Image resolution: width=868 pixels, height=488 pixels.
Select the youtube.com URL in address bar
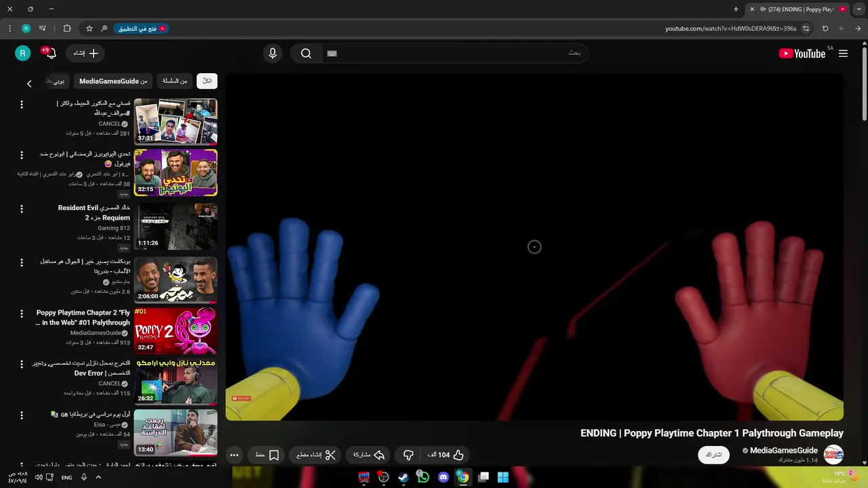click(730, 28)
